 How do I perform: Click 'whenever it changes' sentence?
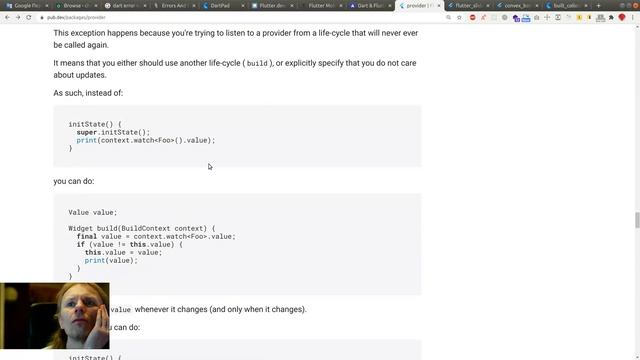pyautogui.click(x=220, y=309)
